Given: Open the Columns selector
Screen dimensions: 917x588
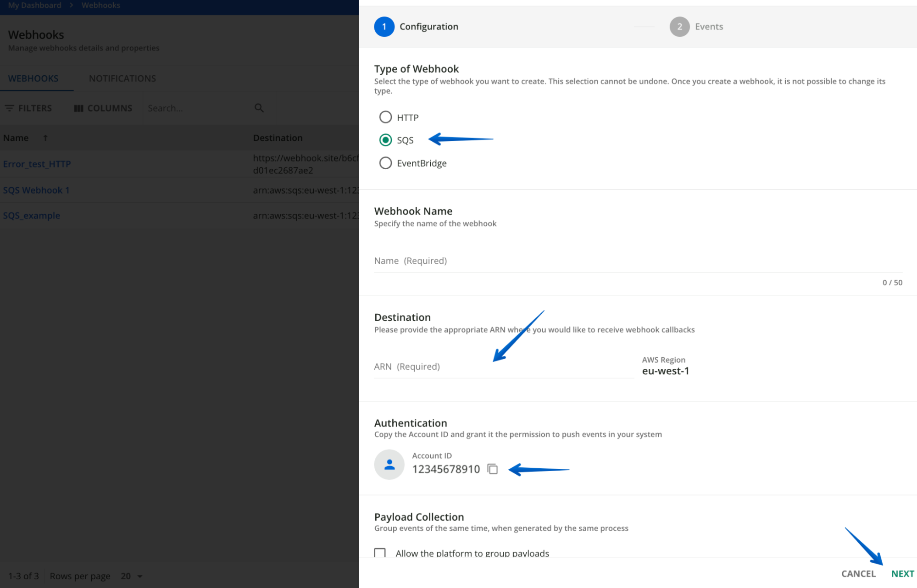Looking at the screenshot, I should 103,108.
